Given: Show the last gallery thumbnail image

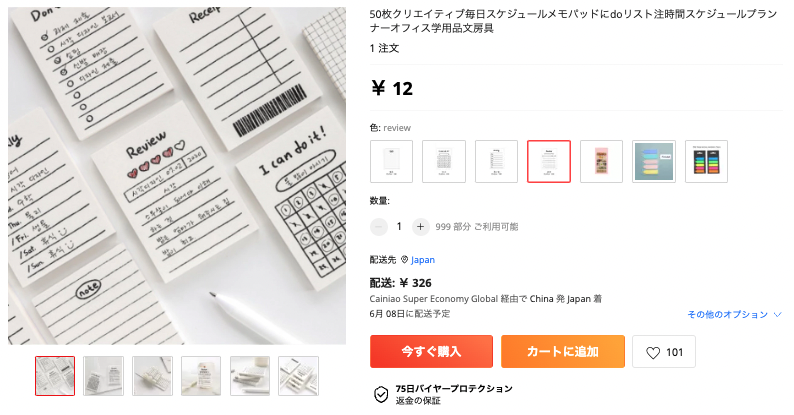Looking at the screenshot, I should (x=298, y=376).
